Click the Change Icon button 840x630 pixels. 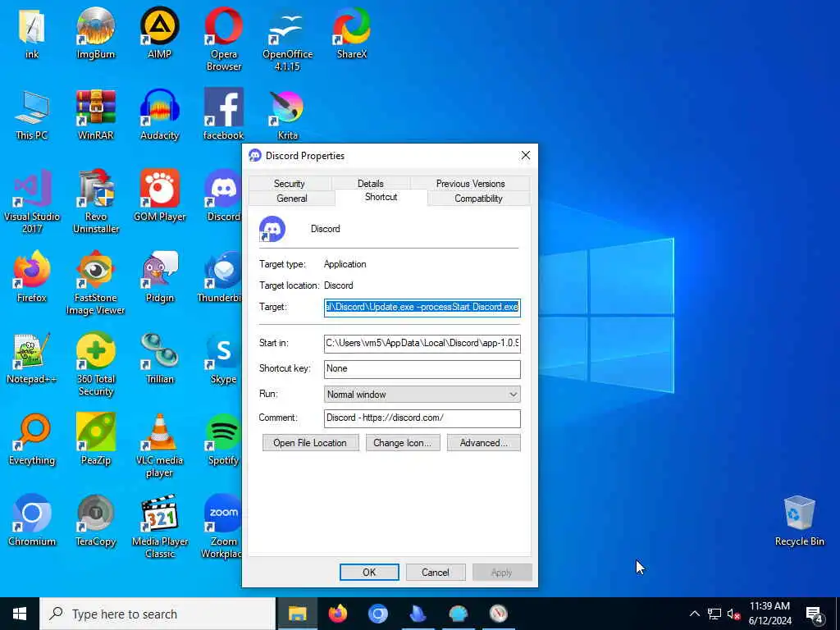[x=402, y=442]
